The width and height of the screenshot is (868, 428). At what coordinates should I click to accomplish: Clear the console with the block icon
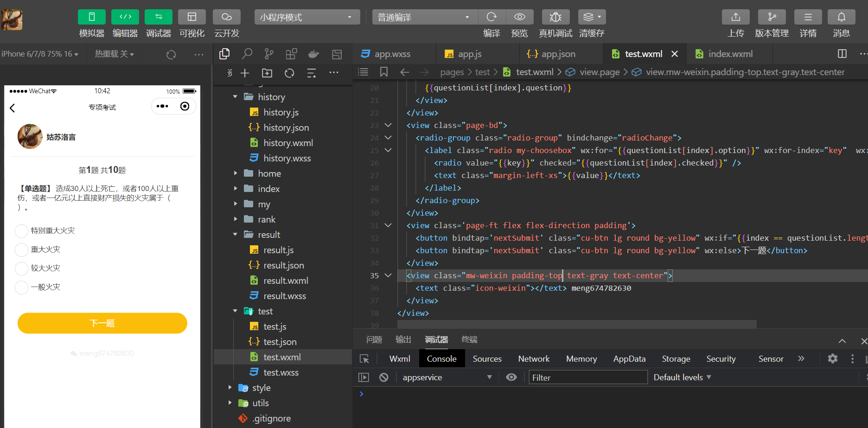(383, 377)
